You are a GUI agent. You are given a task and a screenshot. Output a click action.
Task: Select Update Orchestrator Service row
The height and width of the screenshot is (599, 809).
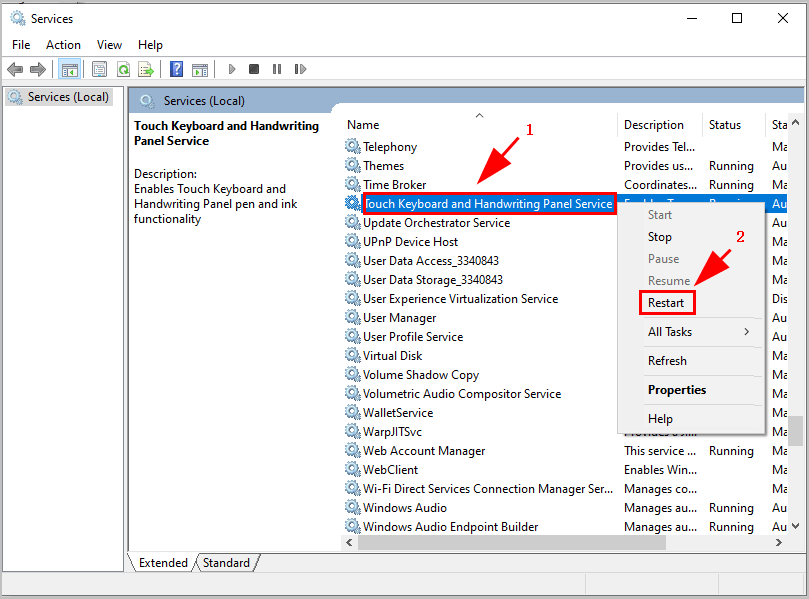pos(436,223)
